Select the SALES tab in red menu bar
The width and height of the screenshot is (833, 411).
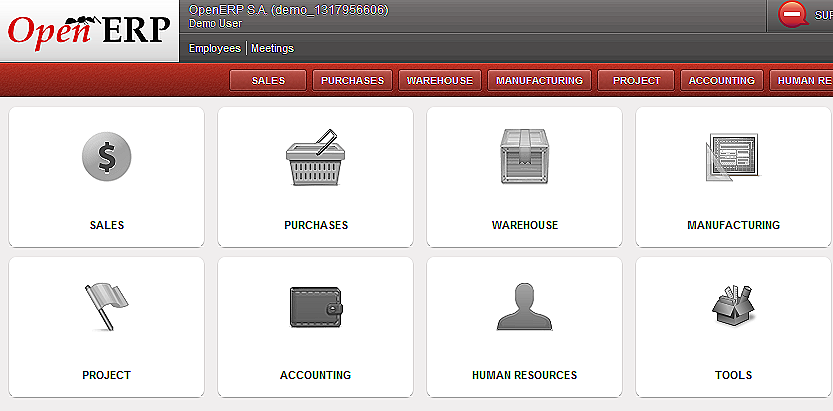(x=268, y=81)
